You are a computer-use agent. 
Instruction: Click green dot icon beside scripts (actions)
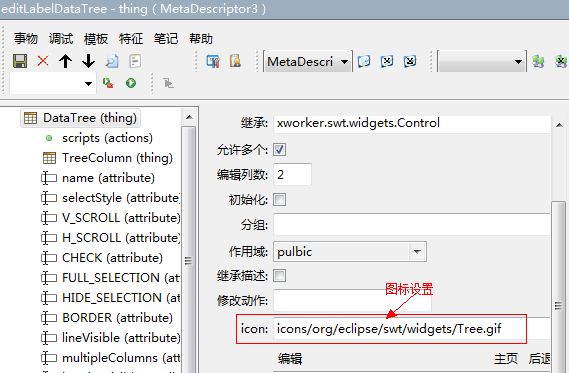pos(49,138)
